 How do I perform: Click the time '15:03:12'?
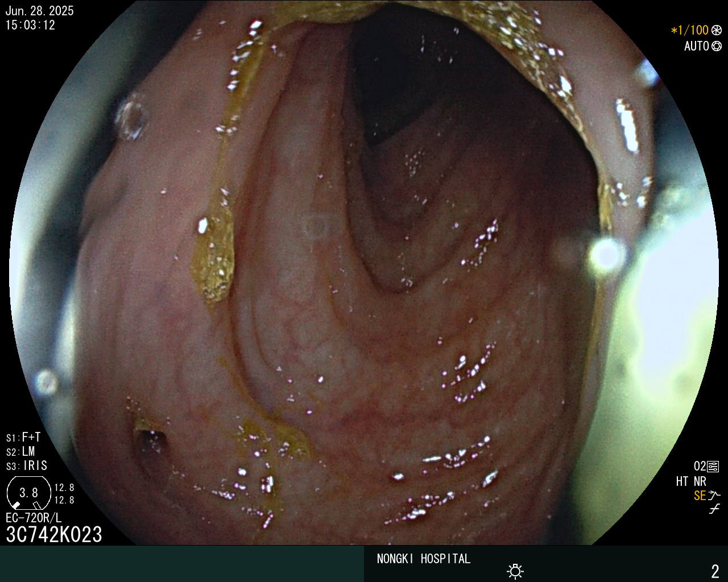(30, 25)
